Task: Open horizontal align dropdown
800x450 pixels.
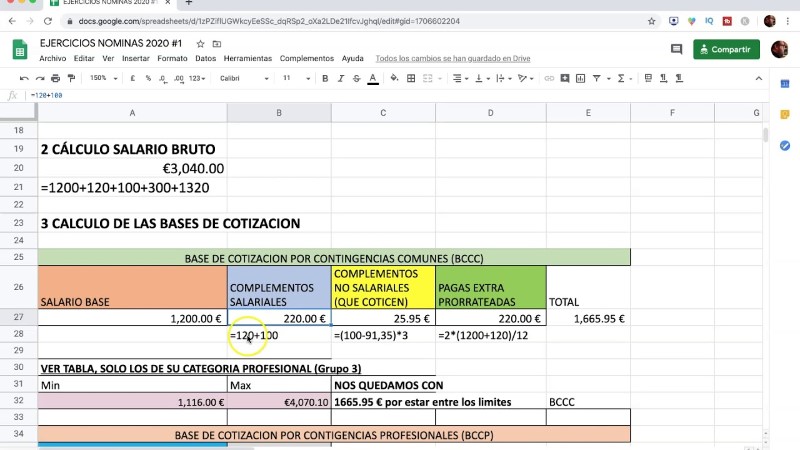Action: [460, 79]
